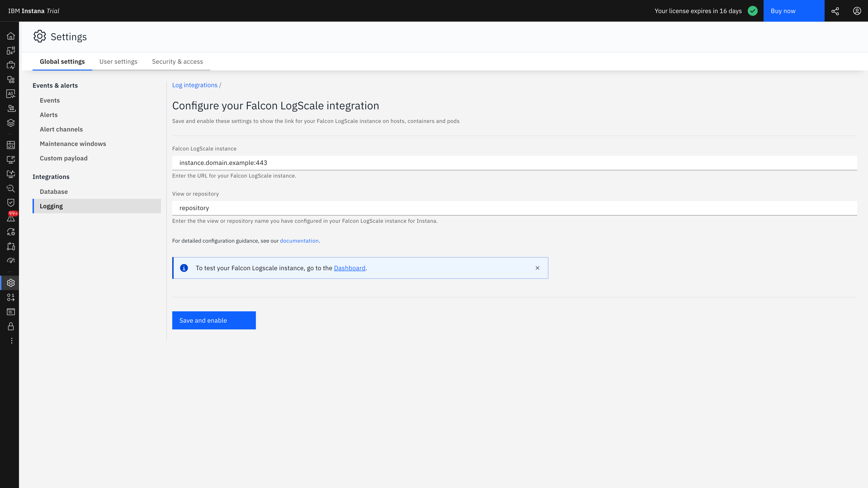Viewport: 868px width, 488px height.
Task: Open the gauge with wrench sidebar icon
Action: pos(11,260)
